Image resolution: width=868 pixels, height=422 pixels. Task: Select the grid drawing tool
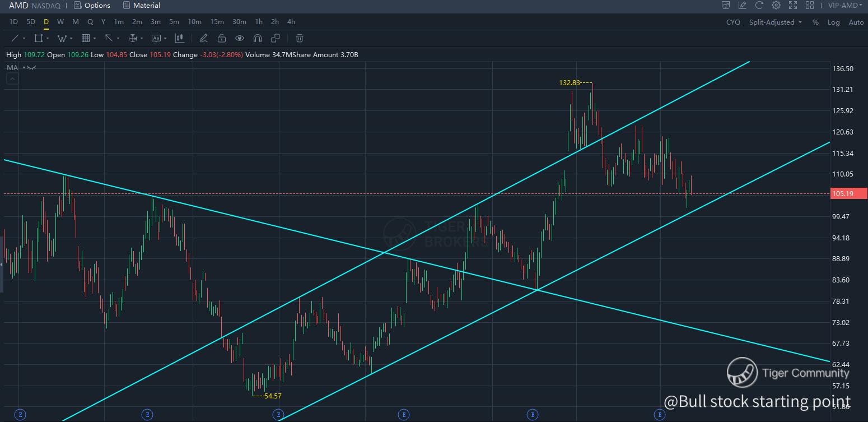coord(86,38)
